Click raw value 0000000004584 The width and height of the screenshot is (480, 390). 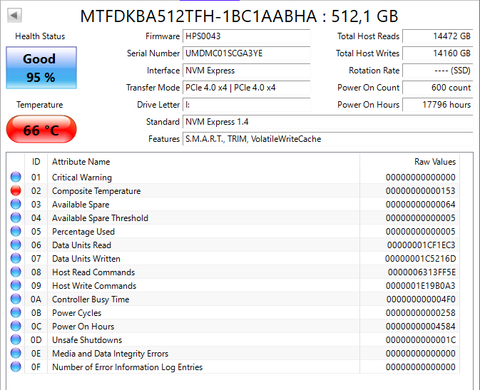pyautogui.click(x=421, y=326)
